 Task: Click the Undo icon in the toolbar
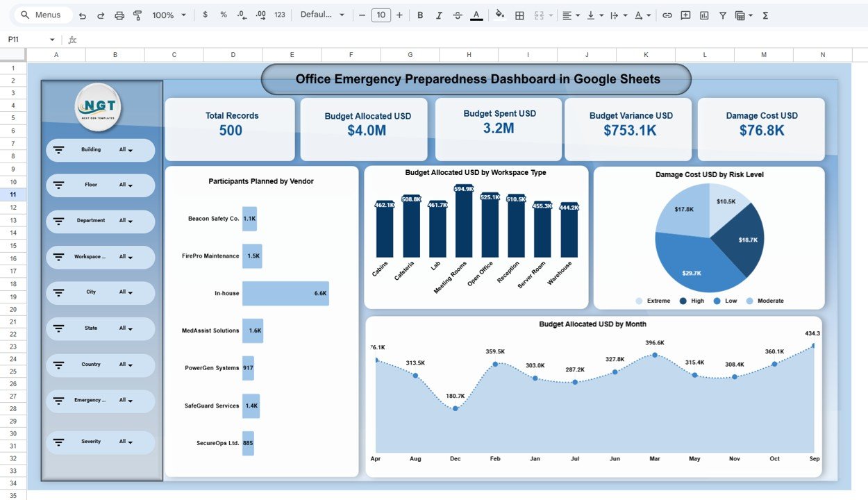pos(82,15)
